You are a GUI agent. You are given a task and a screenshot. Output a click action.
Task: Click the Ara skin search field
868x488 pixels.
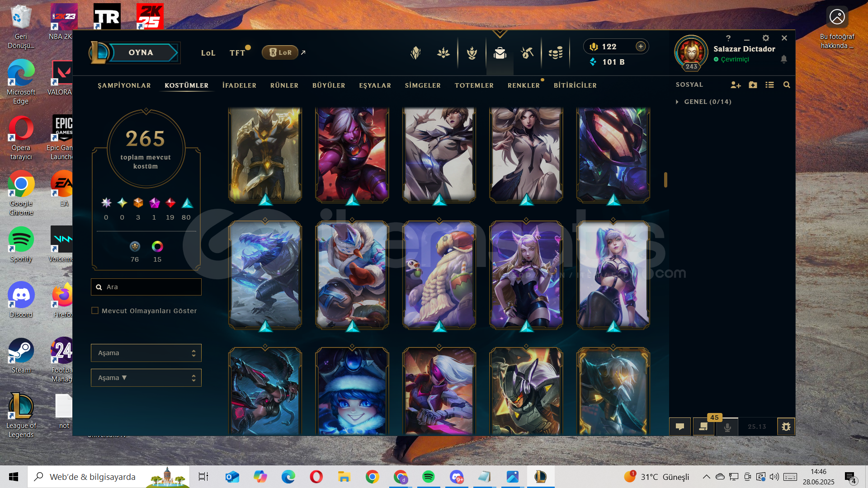[146, 287]
